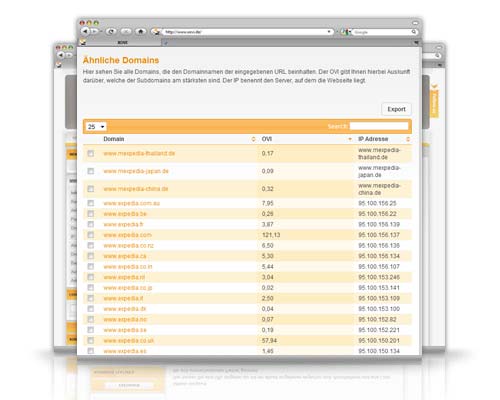Sort table by Domain column

point(113,139)
